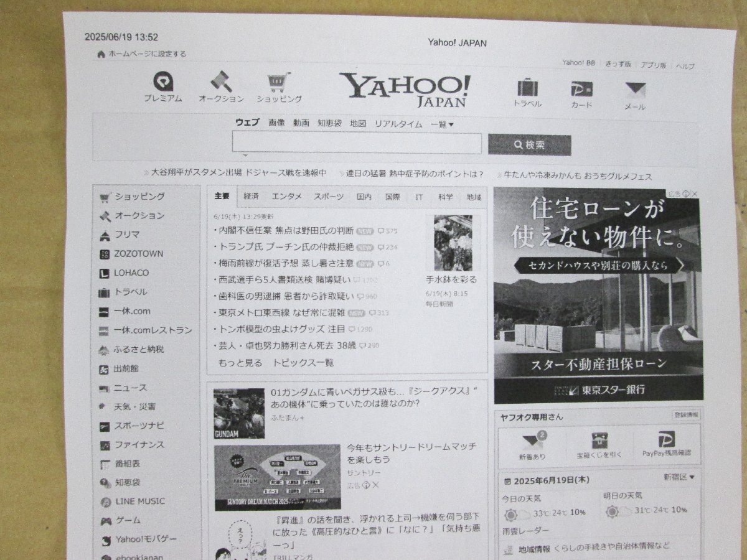Image resolution: width=747 pixels, height=560 pixels.
Task: Click the LOHACO sidebar icon
Action: 105,273
